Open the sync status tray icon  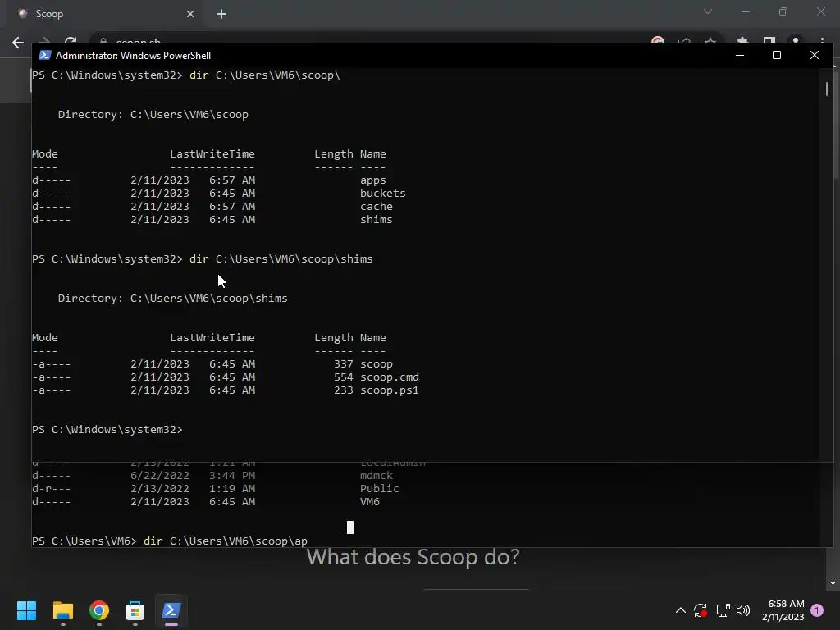(x=701, y=610)
